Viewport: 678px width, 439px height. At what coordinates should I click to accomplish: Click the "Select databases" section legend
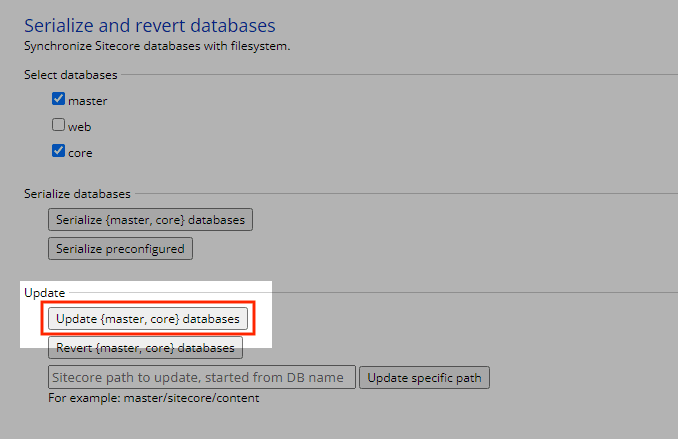[x=70, y=75]
